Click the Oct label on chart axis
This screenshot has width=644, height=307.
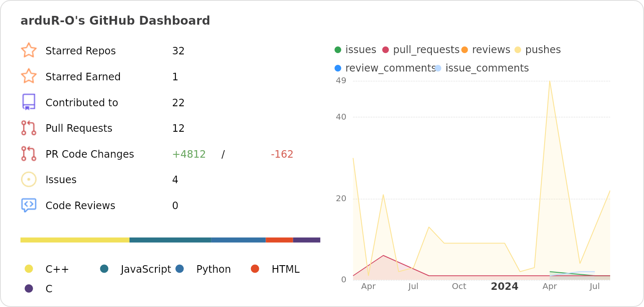click(x=459, y=287)
